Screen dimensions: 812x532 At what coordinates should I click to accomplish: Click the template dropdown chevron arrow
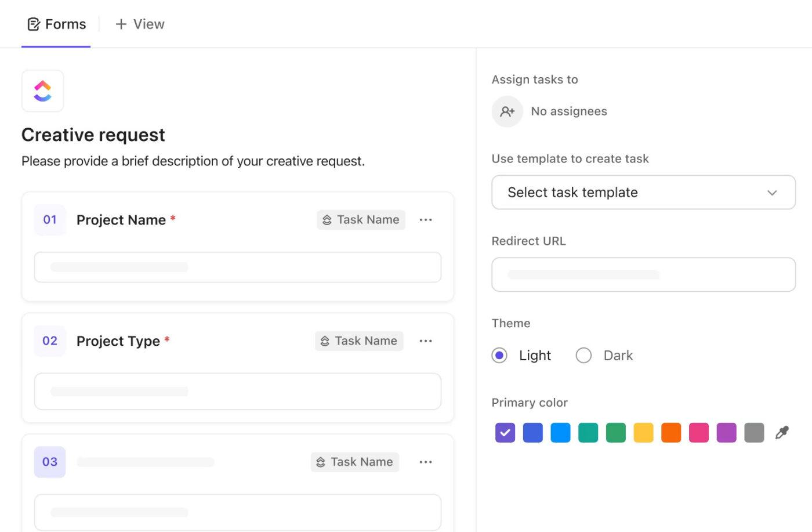pos(772,192)
